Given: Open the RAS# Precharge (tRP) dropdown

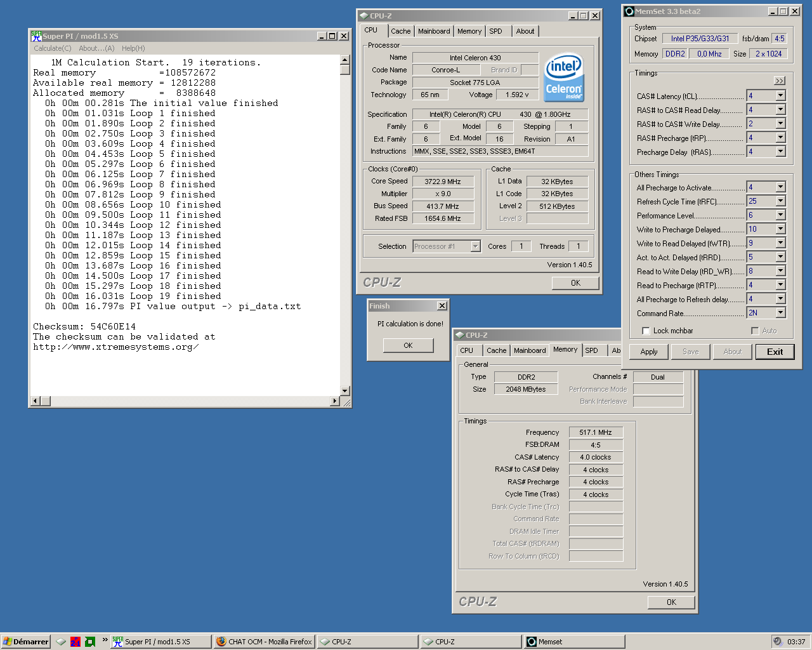Looking at the screenshot, I should (780, 138).
